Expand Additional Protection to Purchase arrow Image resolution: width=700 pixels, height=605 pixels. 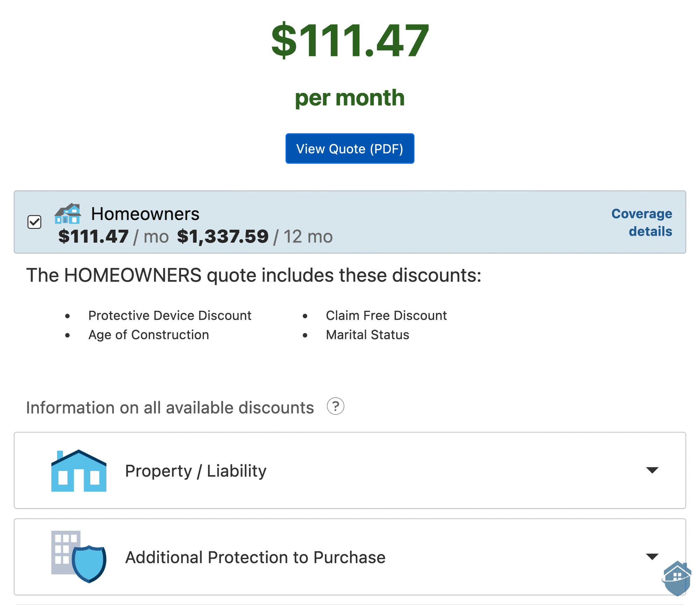[x=652, y=556]
